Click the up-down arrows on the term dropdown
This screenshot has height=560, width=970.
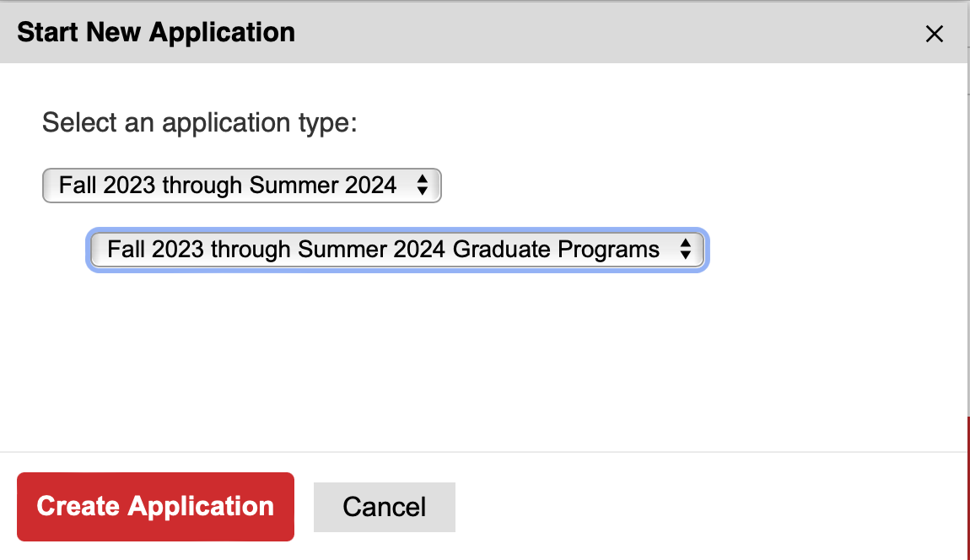423,186
